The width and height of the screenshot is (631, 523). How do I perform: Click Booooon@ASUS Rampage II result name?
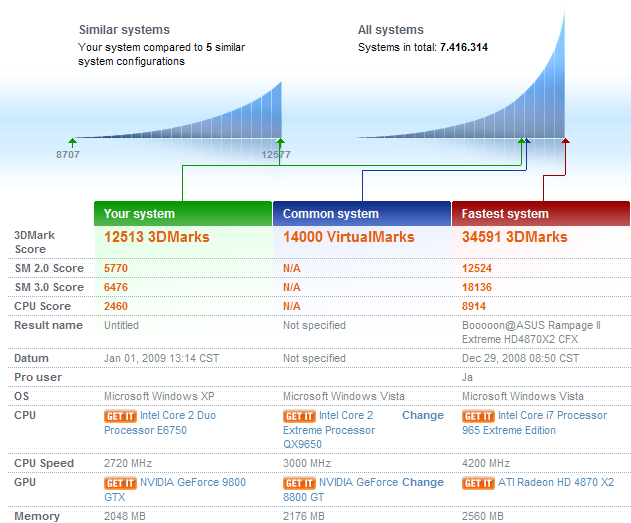click(x=531, y=332)
